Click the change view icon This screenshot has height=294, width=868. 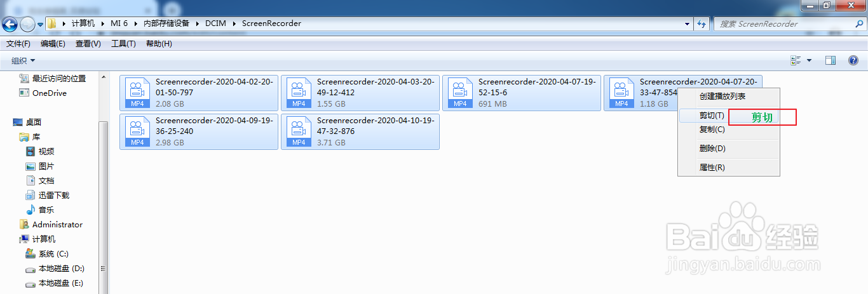[x=796, y=60]
